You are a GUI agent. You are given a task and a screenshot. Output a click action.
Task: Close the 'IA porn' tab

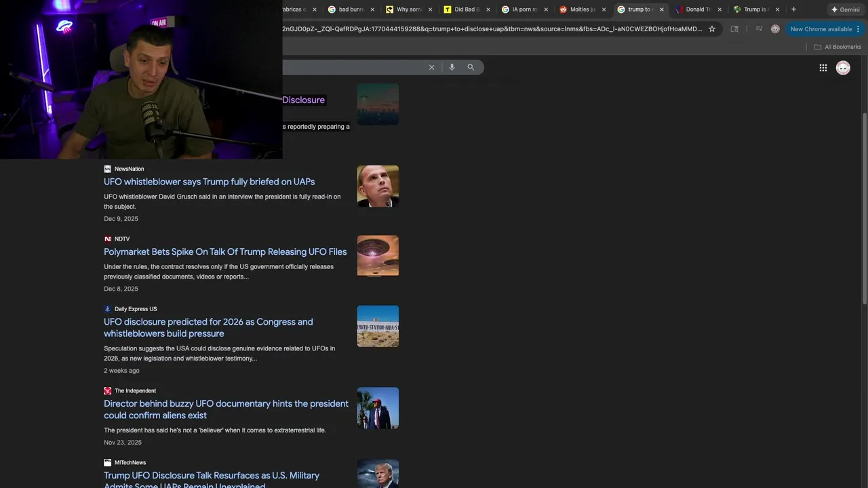click(545, 9)
